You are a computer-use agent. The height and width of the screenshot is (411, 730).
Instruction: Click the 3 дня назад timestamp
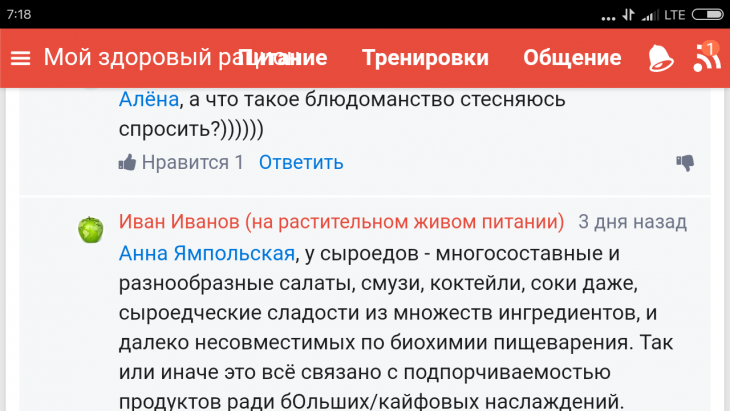(632, 221)
